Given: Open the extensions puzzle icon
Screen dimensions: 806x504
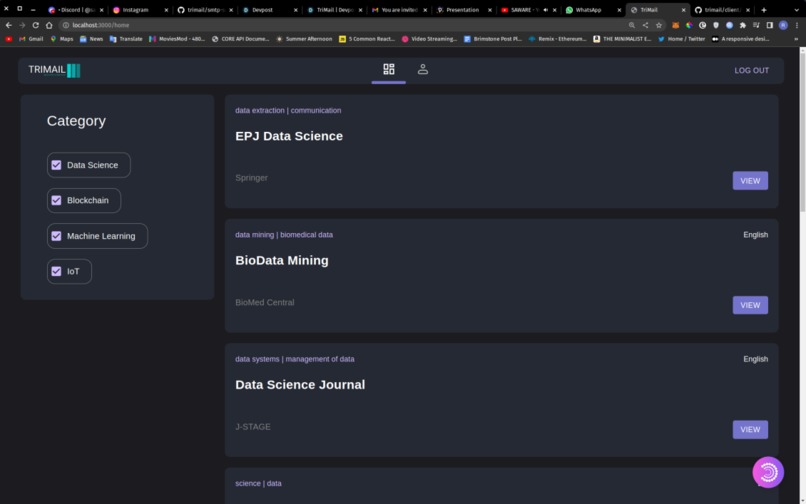Looking at the screenshot, I should tap(742, 25).
